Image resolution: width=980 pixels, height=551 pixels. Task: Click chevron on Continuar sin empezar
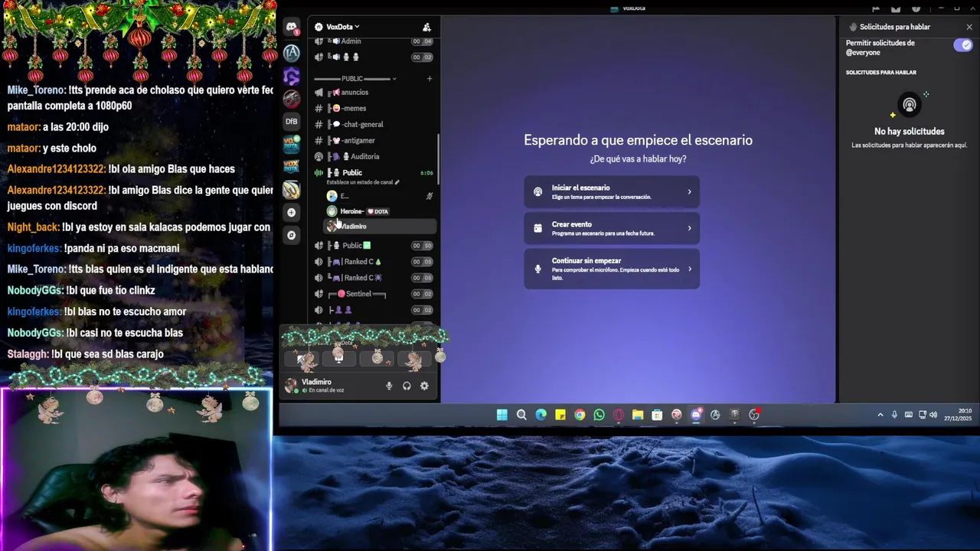[x=689, y=269]
